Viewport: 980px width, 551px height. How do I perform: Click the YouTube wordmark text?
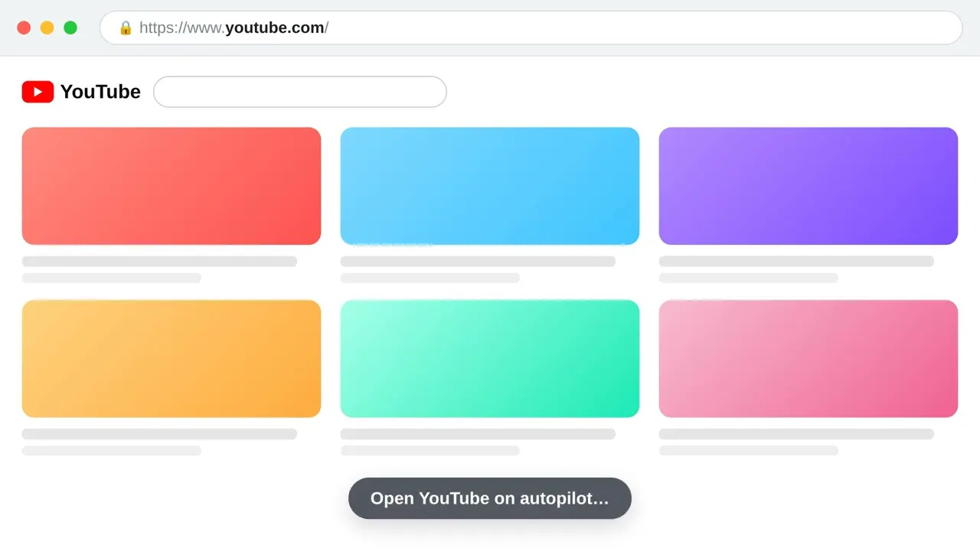click(x=100, y=92)
